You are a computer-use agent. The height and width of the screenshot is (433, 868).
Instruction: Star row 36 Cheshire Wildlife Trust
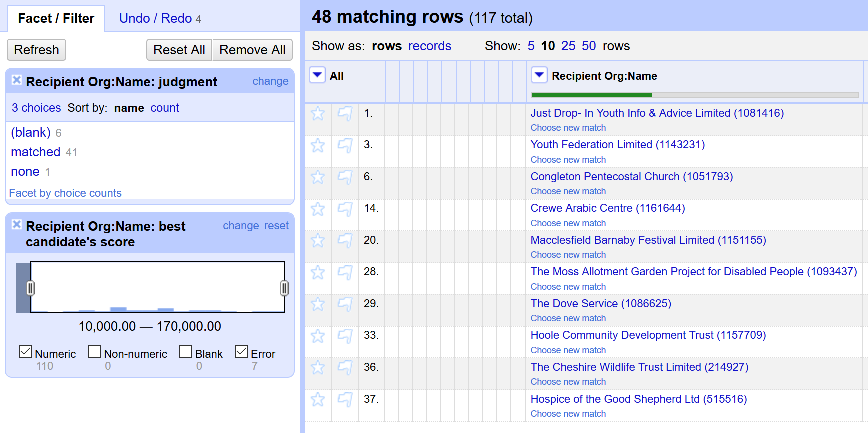[x=318, y=368]
